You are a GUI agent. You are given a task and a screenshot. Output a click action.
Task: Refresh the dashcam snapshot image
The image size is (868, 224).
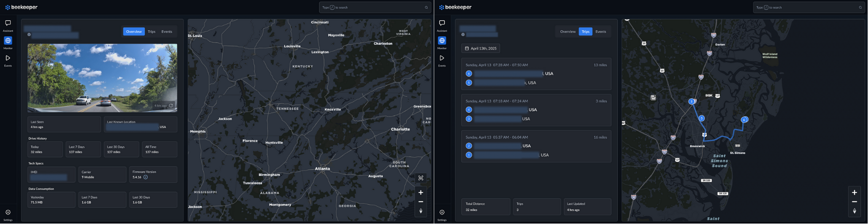pyautogui.click(x=171, y=106)
